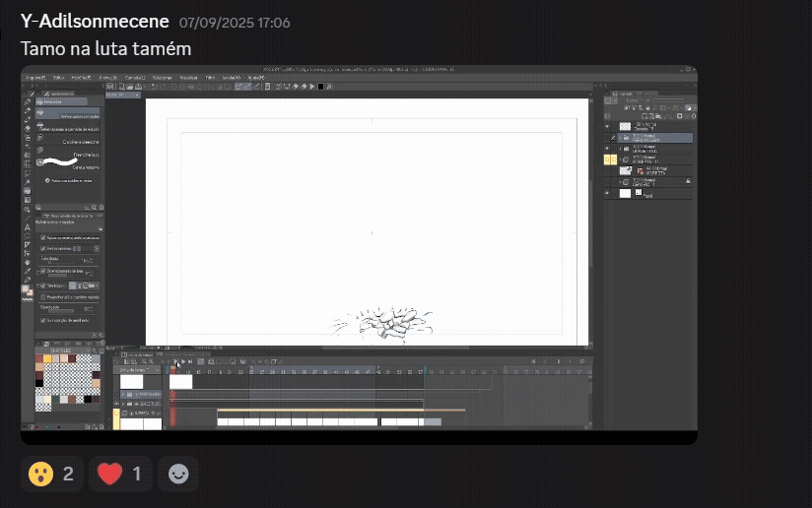Click the New layer folder icon in Layers panel
This screenshot has height=508, width=812.
click(657, 116)
